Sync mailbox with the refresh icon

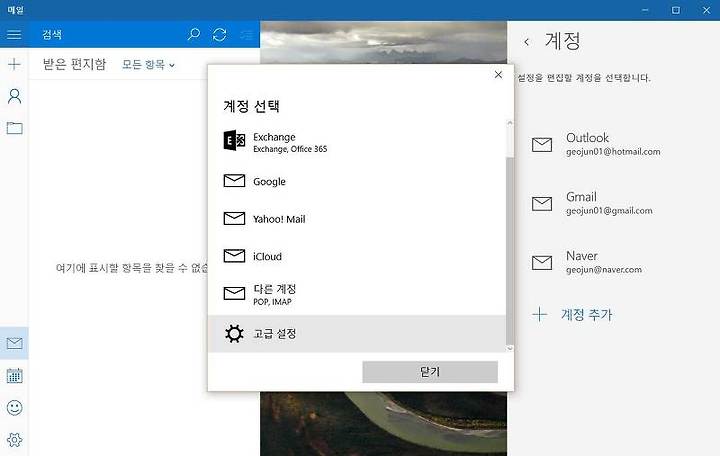pyautogui.click(x=219, y=34)
